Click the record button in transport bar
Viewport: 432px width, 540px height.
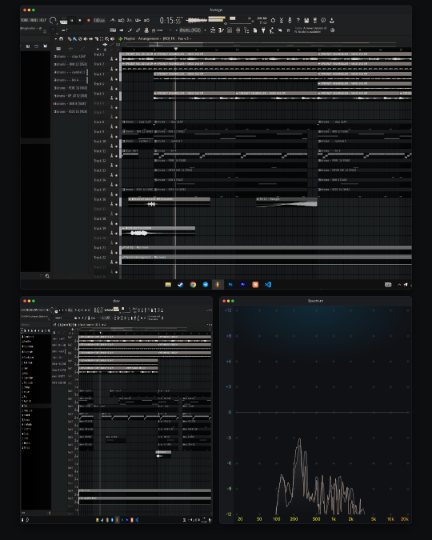(x=89, y=20)
